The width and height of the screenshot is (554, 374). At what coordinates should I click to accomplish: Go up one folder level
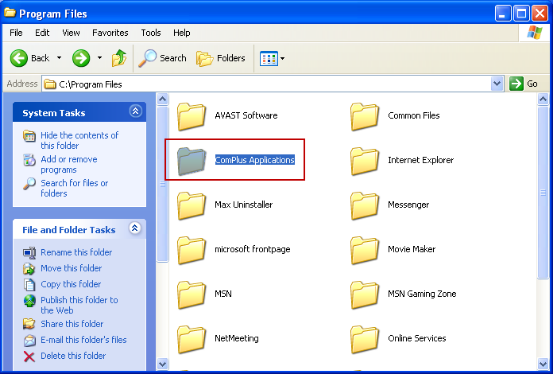coord(119,58)
